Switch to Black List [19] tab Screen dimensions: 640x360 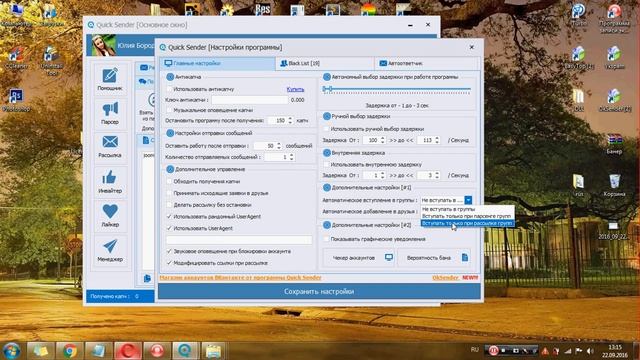coord(325,63)
